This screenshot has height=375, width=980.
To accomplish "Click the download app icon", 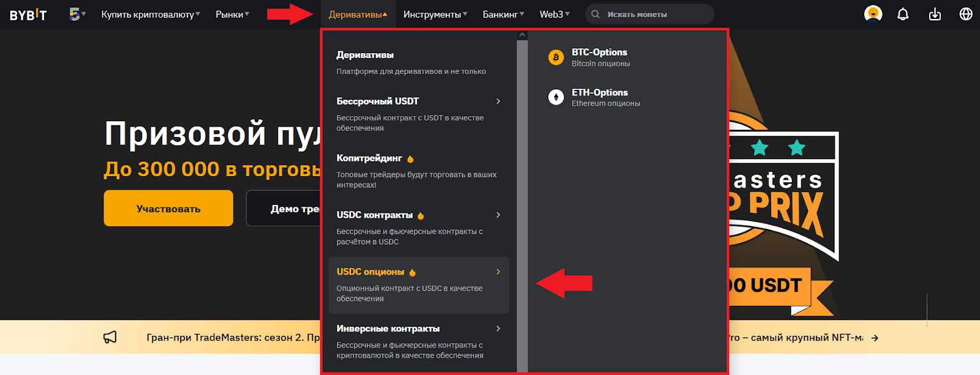I will tap(935, 14).
